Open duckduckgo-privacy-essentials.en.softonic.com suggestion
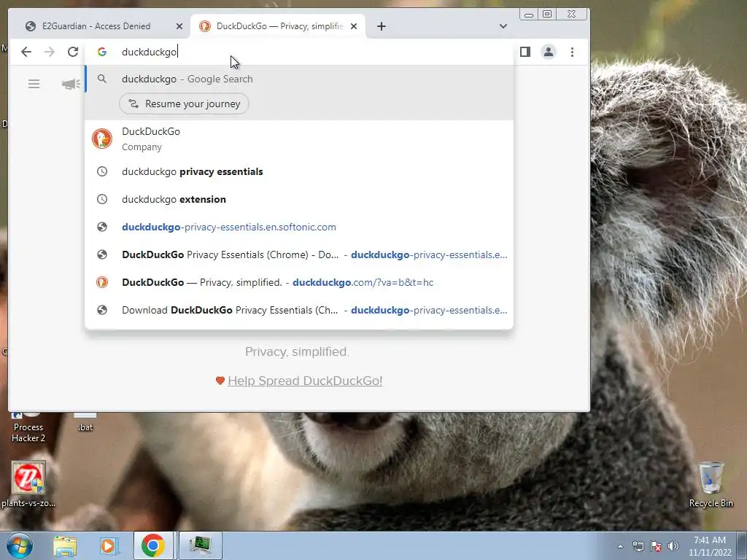 [x=299, y=227]
